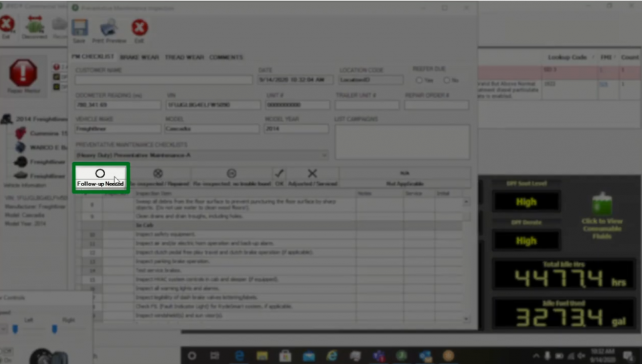Click the red Exit icon in the dialog toolbar
Image resolution: width=642 pixels, height=364 pixels.
[139, 28]
